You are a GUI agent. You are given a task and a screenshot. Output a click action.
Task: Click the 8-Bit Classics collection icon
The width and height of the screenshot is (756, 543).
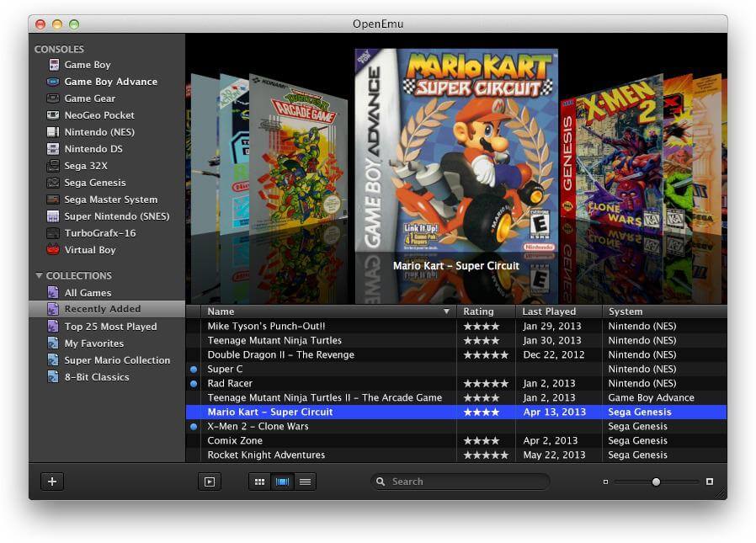click(53, 377)
